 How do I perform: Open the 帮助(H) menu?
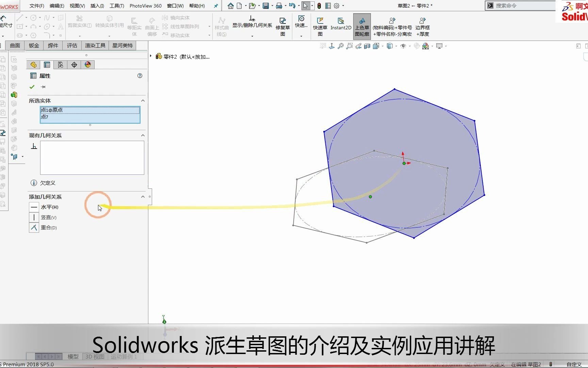click(x=197, y=6)
